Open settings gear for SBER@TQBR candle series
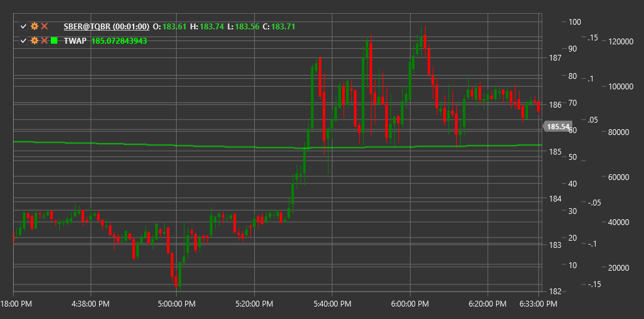This screenshot has width=644, height=319. [35, 26]
